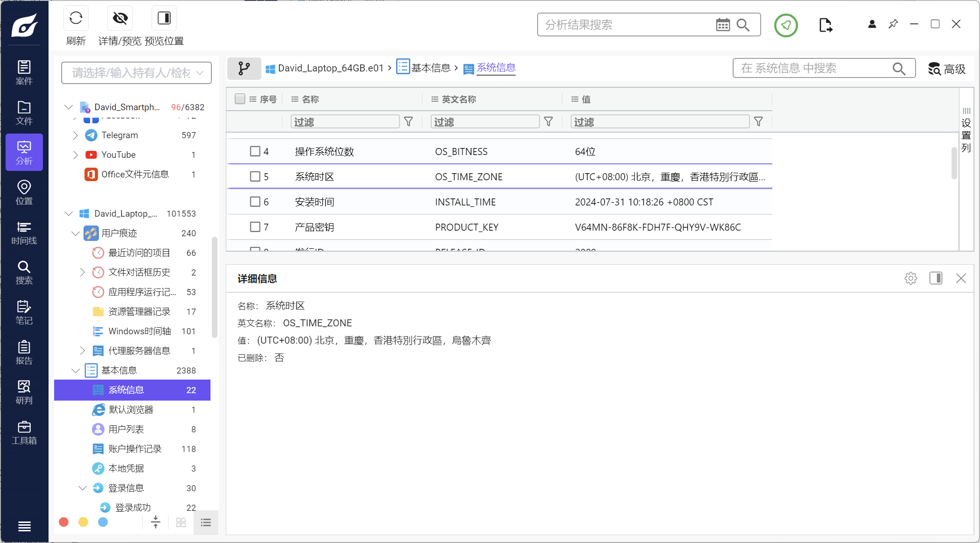Click the red color tag dot
The height and width of the screenshot is (543, 980).
pyautogui.click(x=64, y=522)
